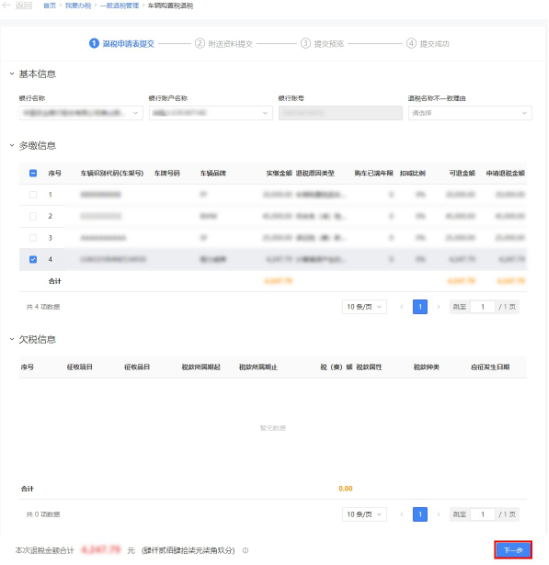Go to next page in 欠税信息 pagination
Screen dimensions: 549x565
click(x=438, y=515)
